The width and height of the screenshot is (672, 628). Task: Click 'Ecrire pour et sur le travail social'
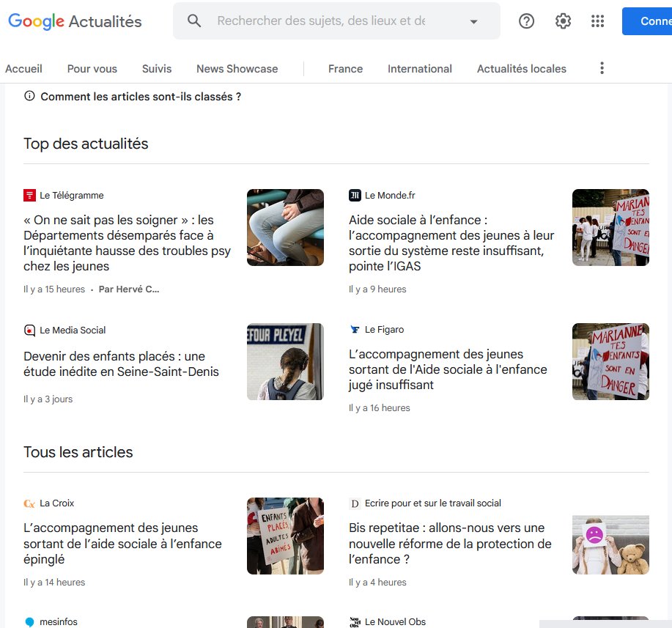tap(433, 503)
